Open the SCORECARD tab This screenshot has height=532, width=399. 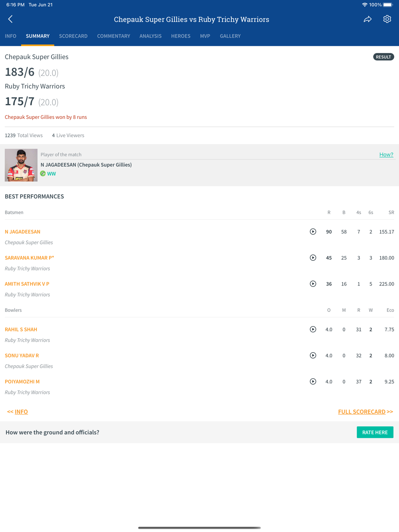tap(73, 36)
